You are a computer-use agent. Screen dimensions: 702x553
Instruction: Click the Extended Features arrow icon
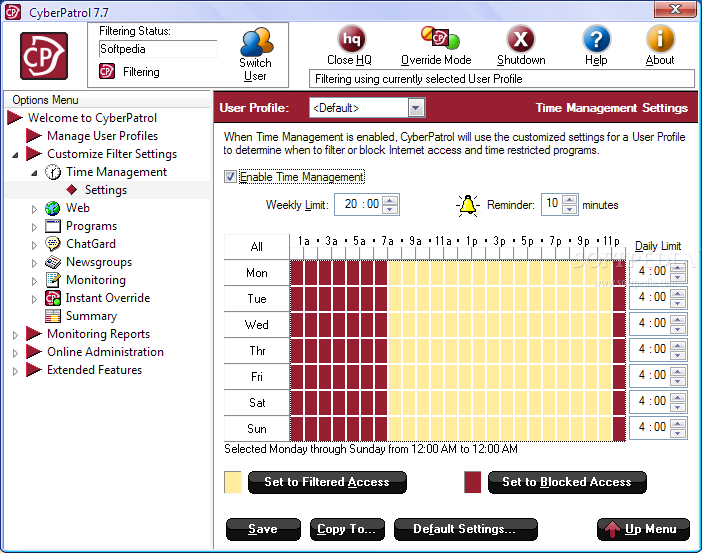coord(34,370)
